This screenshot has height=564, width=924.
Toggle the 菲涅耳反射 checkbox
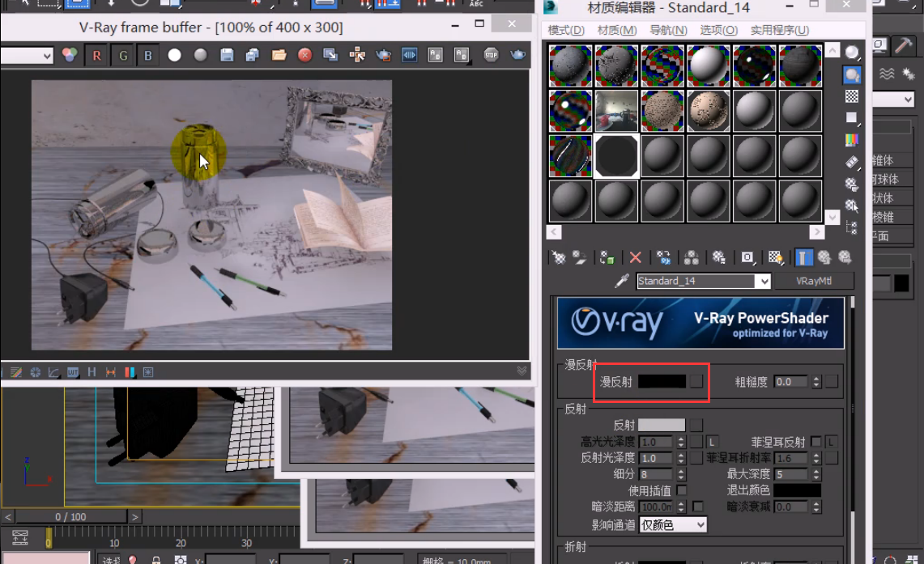pyautogui.click(x=815, y=442)
